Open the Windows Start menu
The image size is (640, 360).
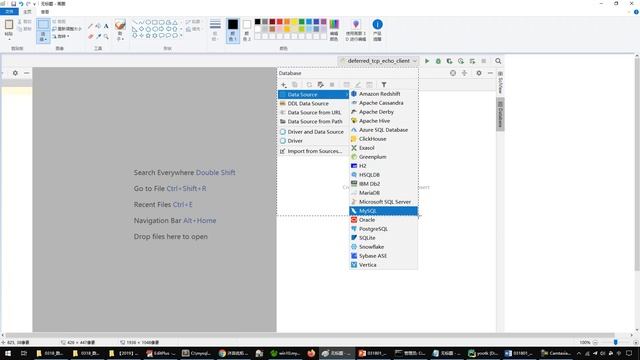point(7,353)
